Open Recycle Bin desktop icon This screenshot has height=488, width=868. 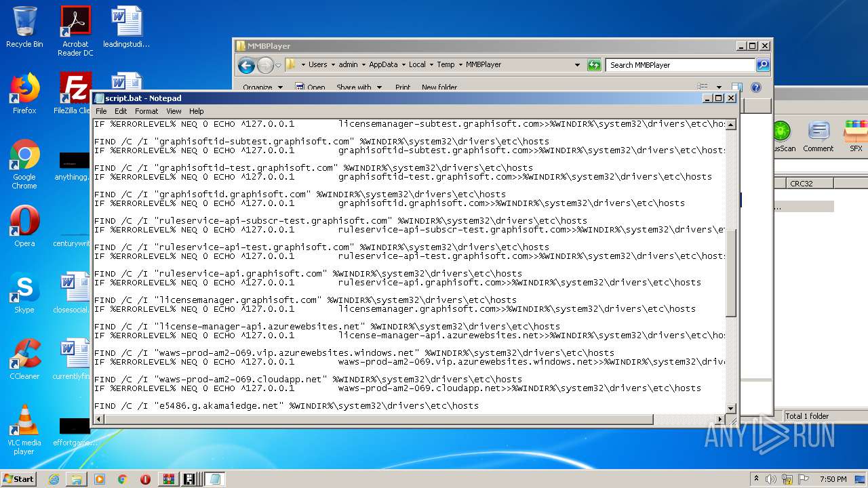click(x=24, y=27)
